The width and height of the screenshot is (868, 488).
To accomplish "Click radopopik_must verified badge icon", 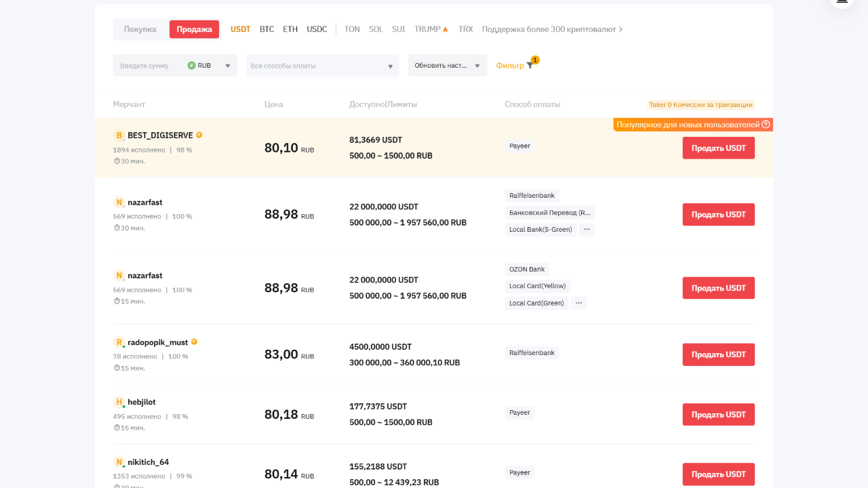I will pos(194,342).
